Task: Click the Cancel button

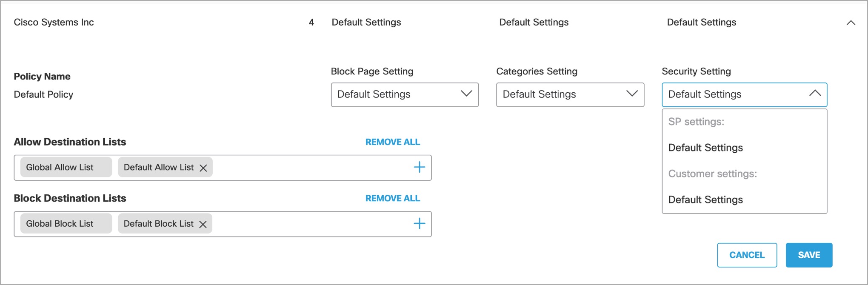Action: pyautogui.click(x=747, y=255)
